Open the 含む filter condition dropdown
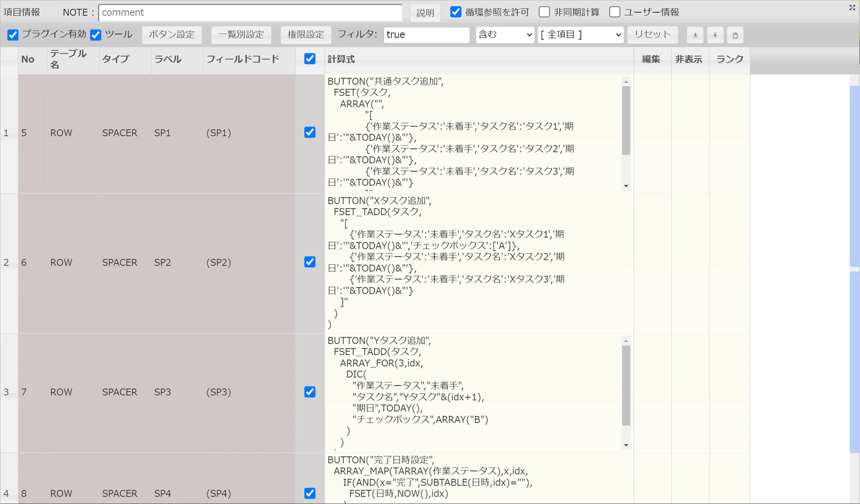 tap(505, 35)
